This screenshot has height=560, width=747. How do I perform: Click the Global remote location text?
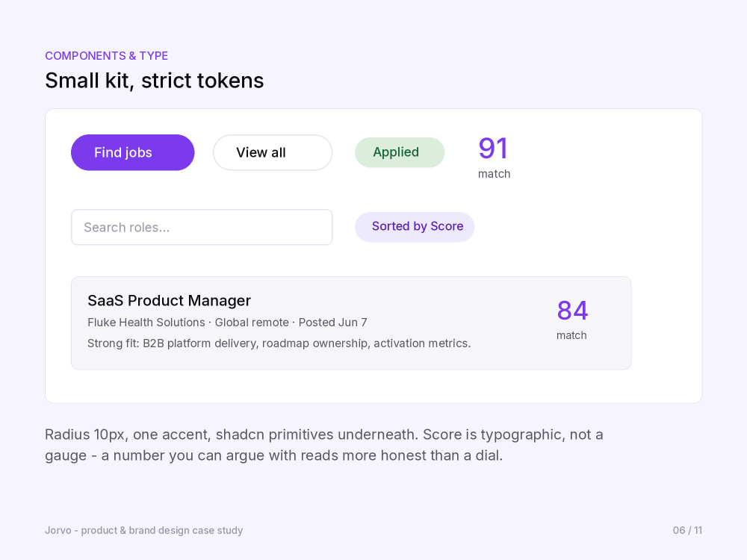coord(252,323)
